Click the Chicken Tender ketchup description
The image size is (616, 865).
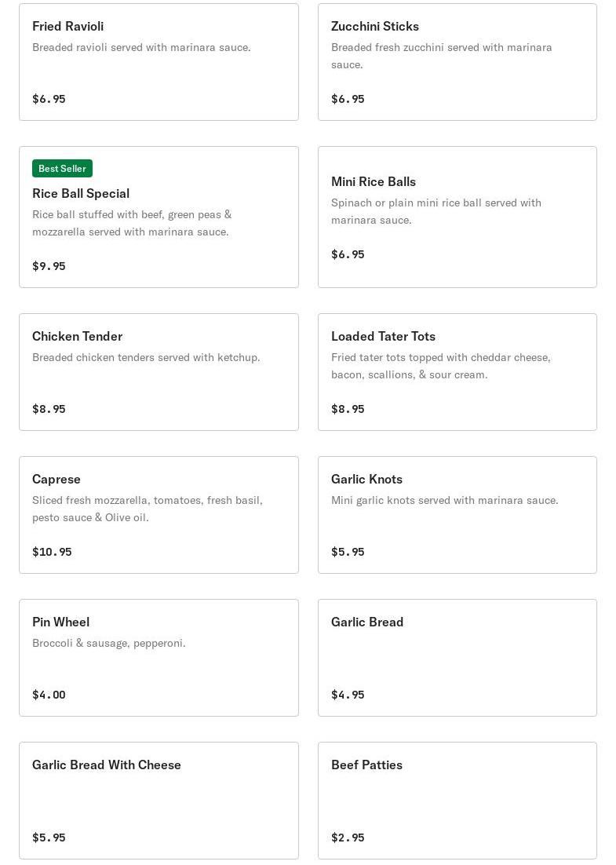[x=146, y=357]
